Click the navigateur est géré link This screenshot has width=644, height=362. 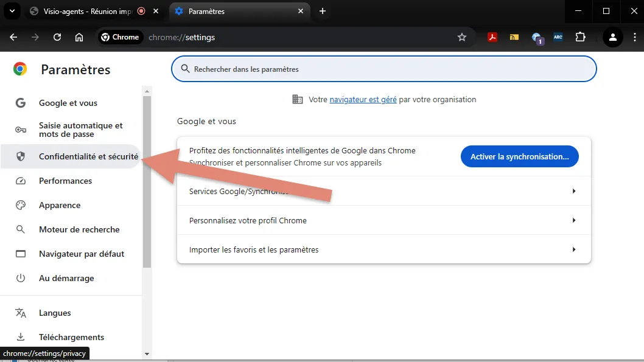click(x=363, y=99)
